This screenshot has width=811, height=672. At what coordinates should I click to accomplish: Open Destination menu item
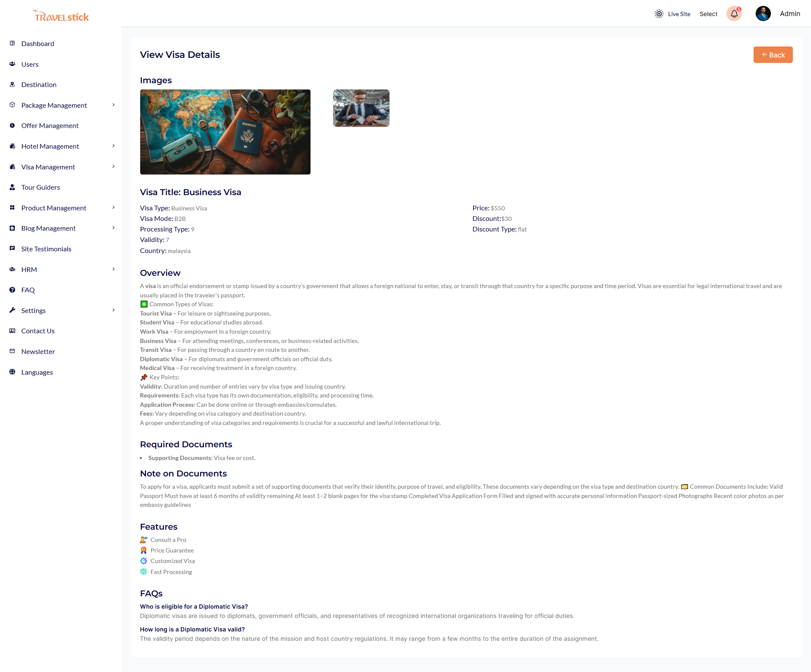coord(39,84)
